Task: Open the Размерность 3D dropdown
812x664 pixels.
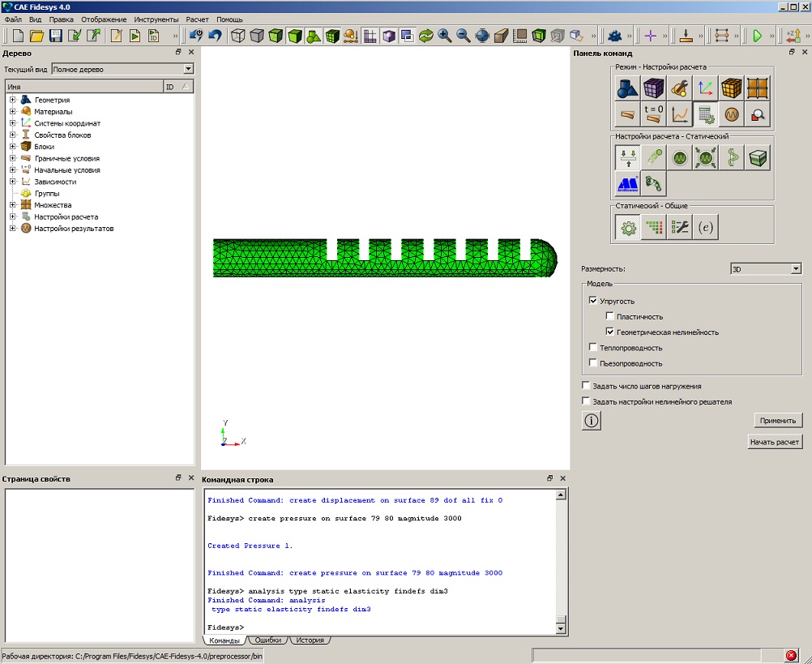Action: [x=765, y=269]
